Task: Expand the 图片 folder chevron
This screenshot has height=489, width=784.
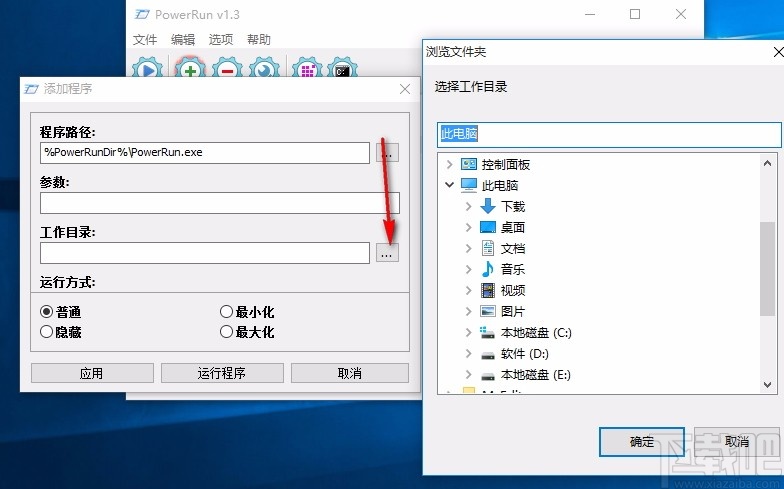Action: pyautogui.click(x=468, y=311)
